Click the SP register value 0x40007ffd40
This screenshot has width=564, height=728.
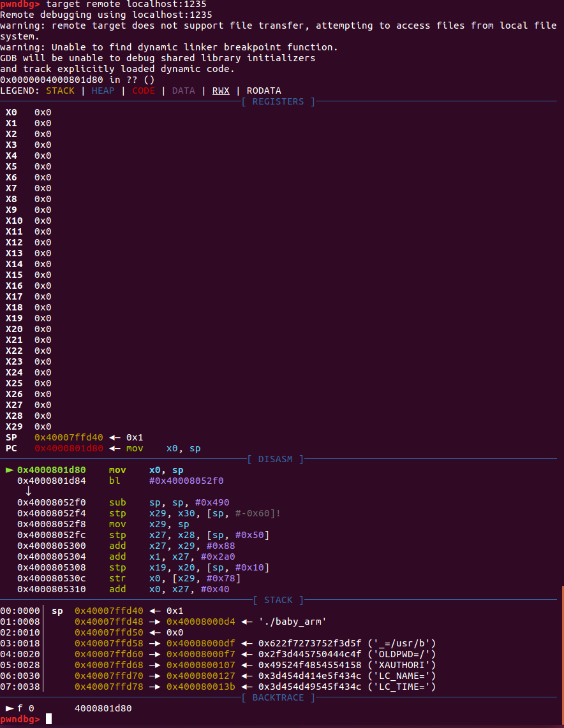coord(69,437)
